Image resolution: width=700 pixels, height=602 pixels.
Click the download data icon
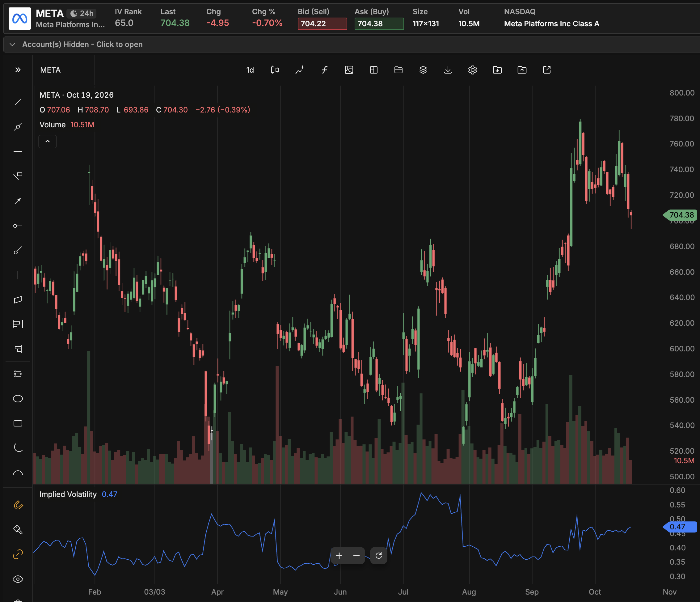(x=448, y=70)
